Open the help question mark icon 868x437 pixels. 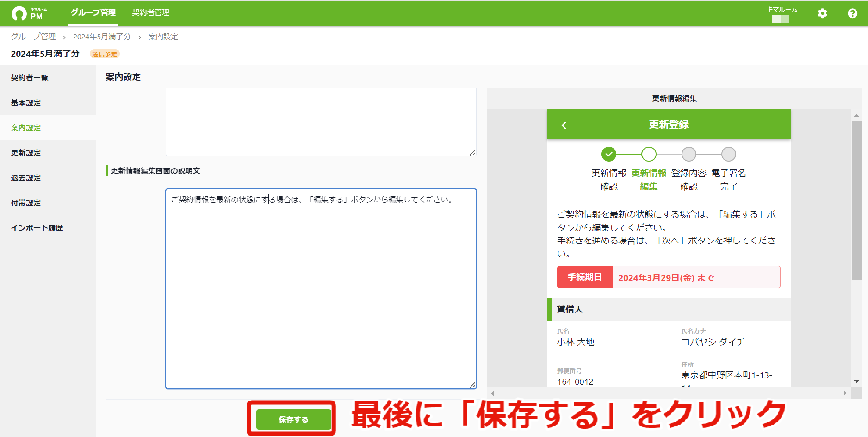[852, 13]
